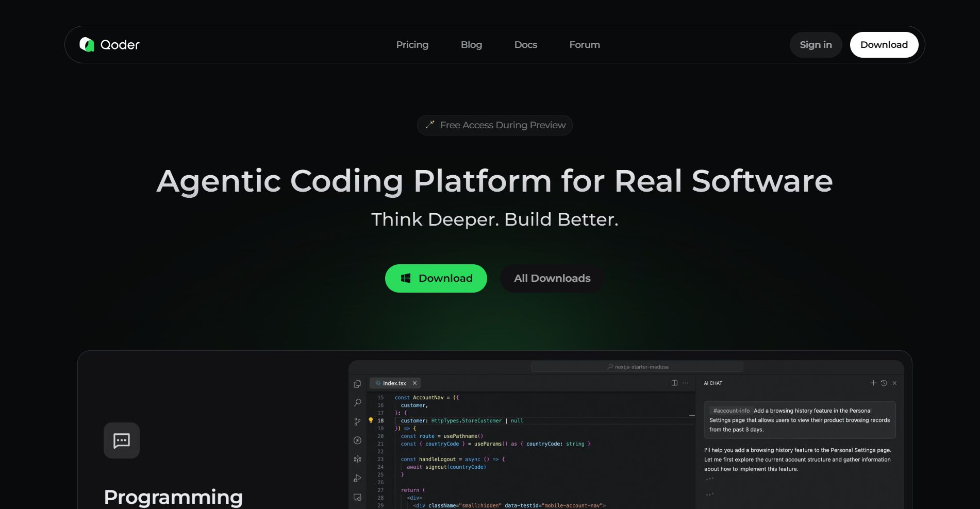This screenshot has height=509, width=980.
Task: Click the Programming heading text
Action: 173,497
